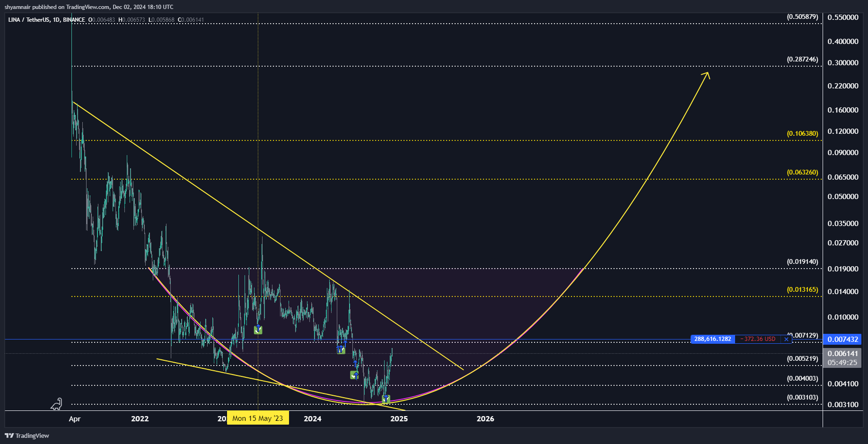Click the (0.505879) level label
The height and width of the screenshot is (444, 868).
pyautogui.click(x=802, y=17)
